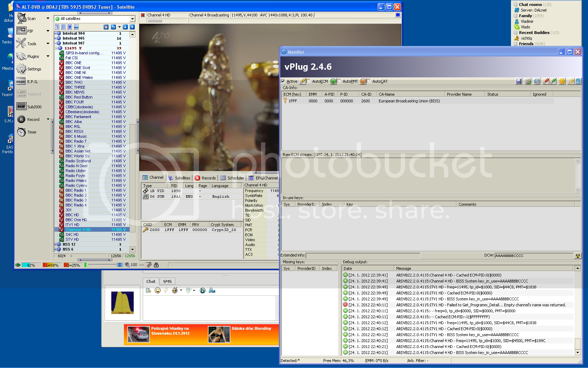Enable the AutoPMT checkbox
Screen dimensions: 588x368
[x=339, y=81]
